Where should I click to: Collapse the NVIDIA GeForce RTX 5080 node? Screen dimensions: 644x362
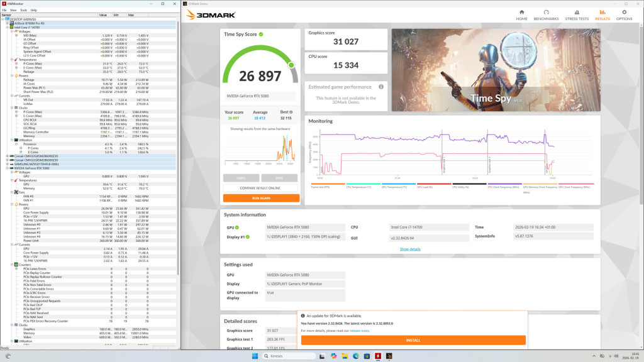click(x=8, y=168)
